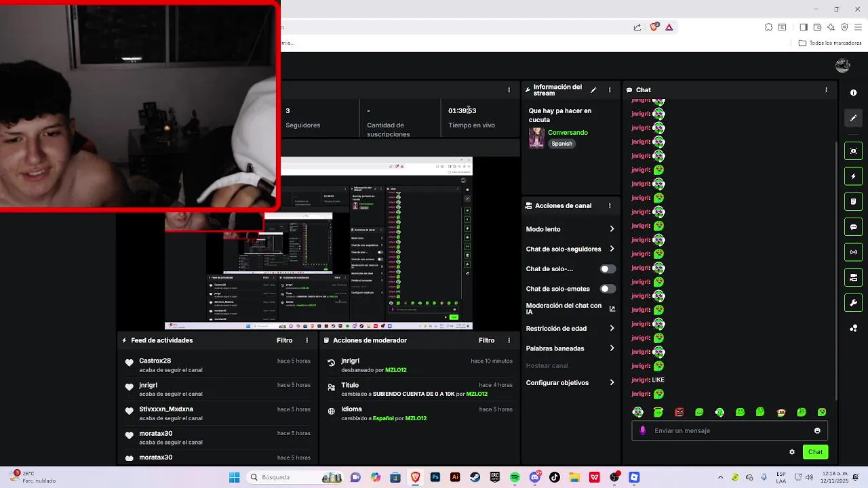
Task: Show hidden system tray icons chevron
Action: [720, 477]
